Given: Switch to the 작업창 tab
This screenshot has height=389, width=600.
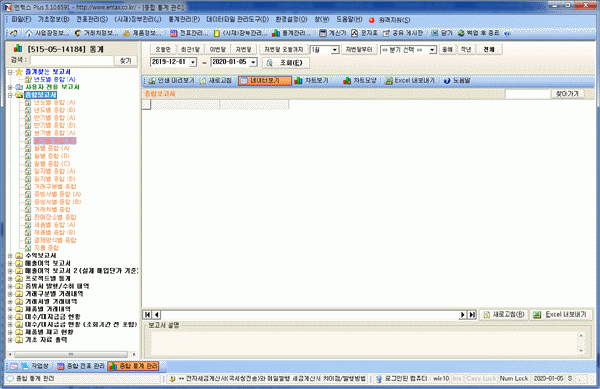Looking at the screenshot, I should click(35, 366).
